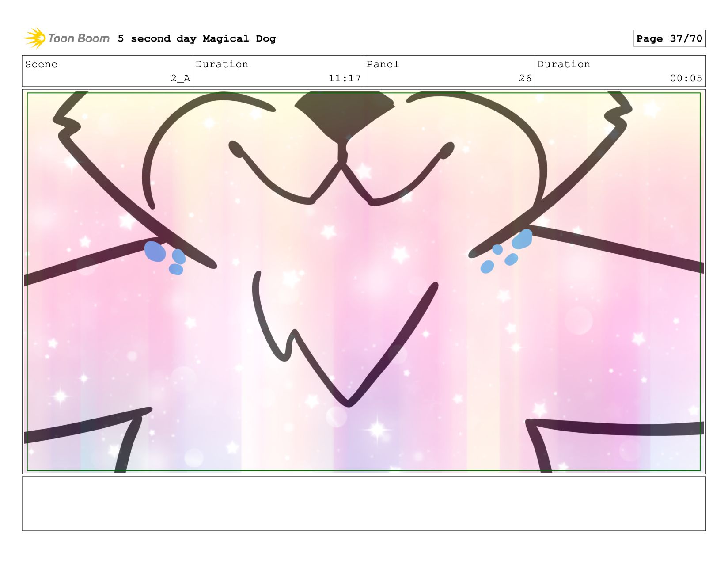728x564 pixels.
Task: Click the panel duration value '00:05'
Action: 686,78
